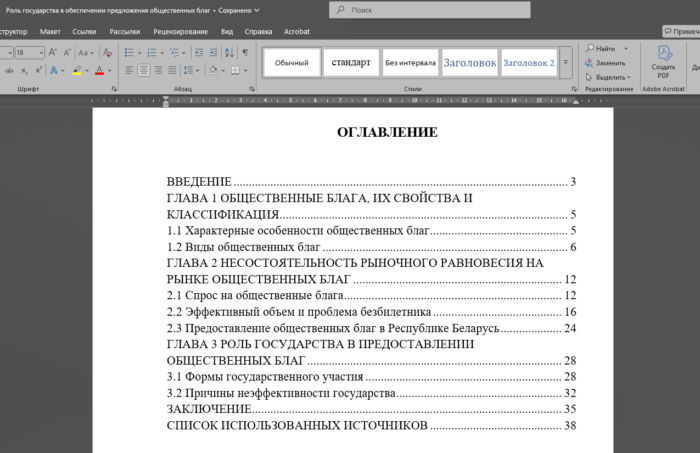Open line spacing options
Viewport: 700px width, 453px height.
coord(191,71)
